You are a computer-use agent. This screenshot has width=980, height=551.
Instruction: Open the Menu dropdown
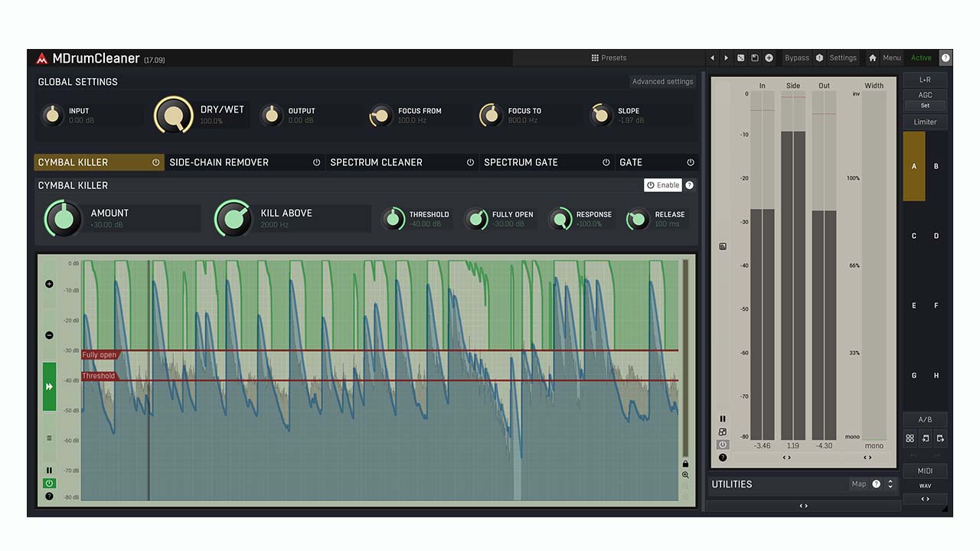tap(891, 58)
